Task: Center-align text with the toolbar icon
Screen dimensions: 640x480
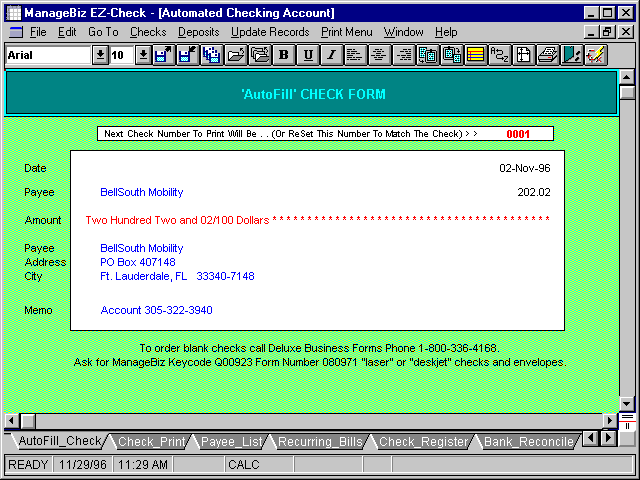Action: tap(378, 55)
